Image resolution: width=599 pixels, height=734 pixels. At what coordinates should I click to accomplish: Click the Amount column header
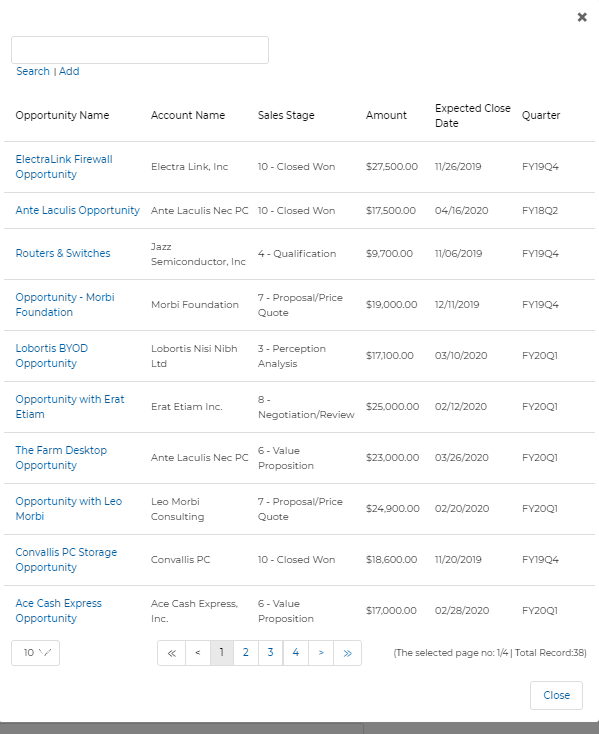tap(386, 115)
